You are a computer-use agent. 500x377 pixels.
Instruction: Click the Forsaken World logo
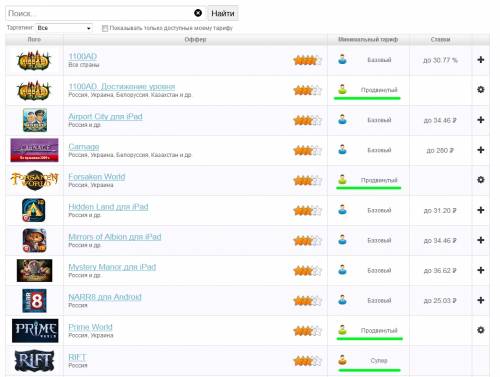[x=34, y=180]
